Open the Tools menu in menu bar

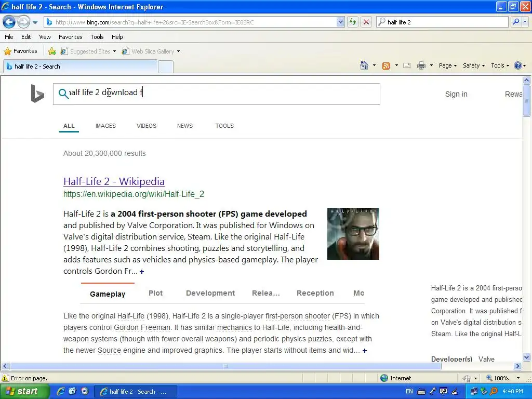click(97, 37)
